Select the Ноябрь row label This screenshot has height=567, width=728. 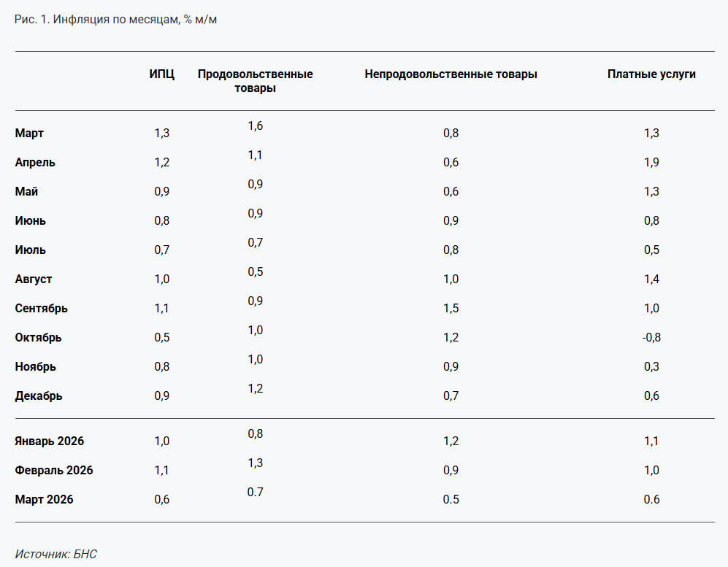coord(36,367)
